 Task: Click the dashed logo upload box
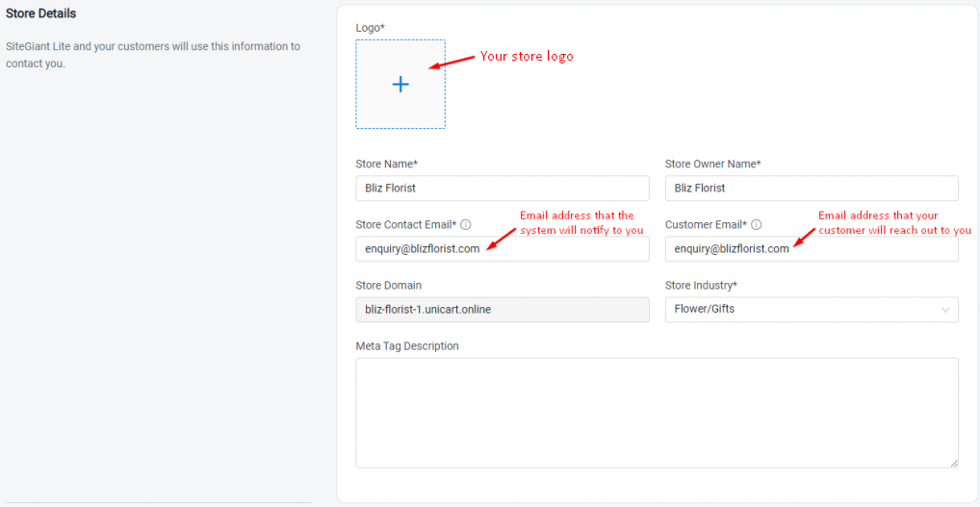click(x=400, y=85)
